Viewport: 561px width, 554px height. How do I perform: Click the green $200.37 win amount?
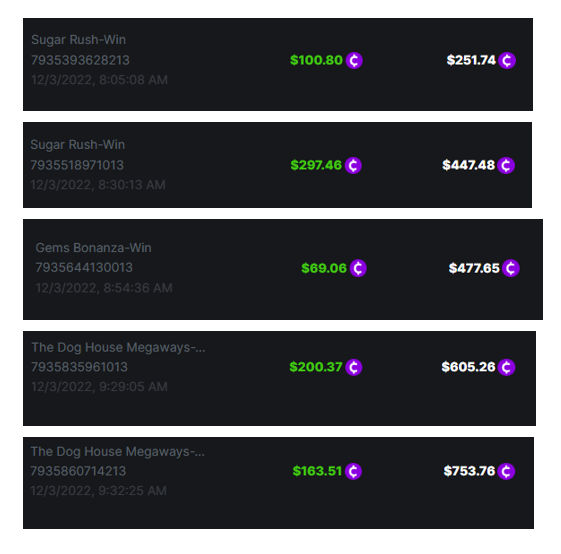(x=316, y=367)
